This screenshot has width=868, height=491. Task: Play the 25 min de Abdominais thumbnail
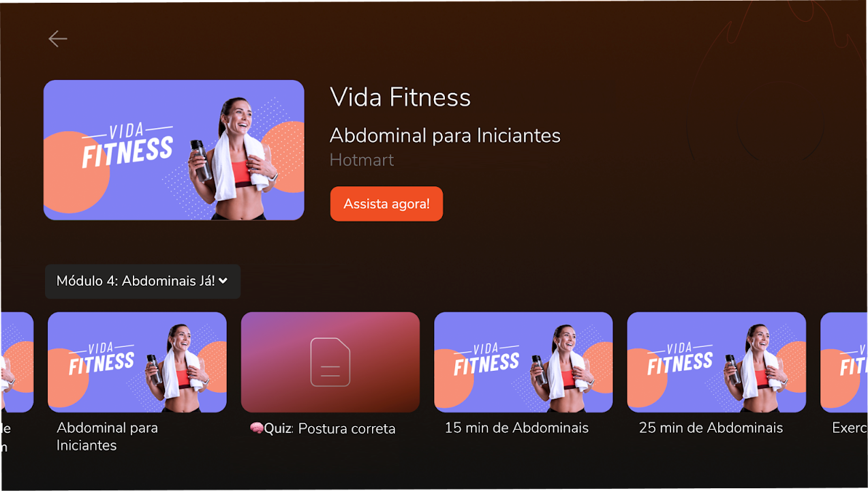pyautogui.click(x=716, y=362)
